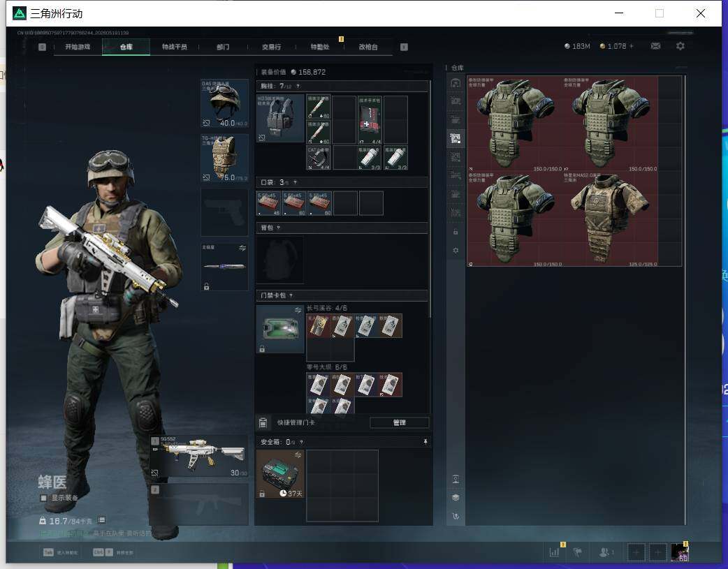Screen dimensions: 728x569
Task: Select the safe box with 37天
Action: point(280,474)
